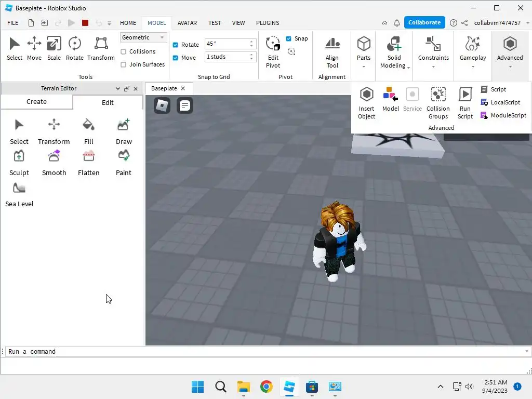This screenshot has width=532, height=399.
Task: Increase rotate snap angle stepper
Action: (x=251, y=42)
